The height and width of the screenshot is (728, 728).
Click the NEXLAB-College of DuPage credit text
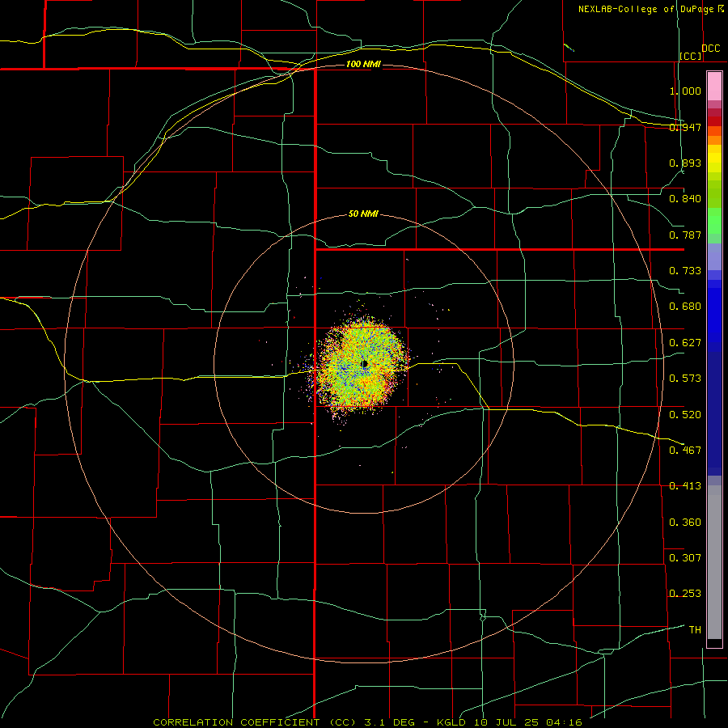[645, 9]
